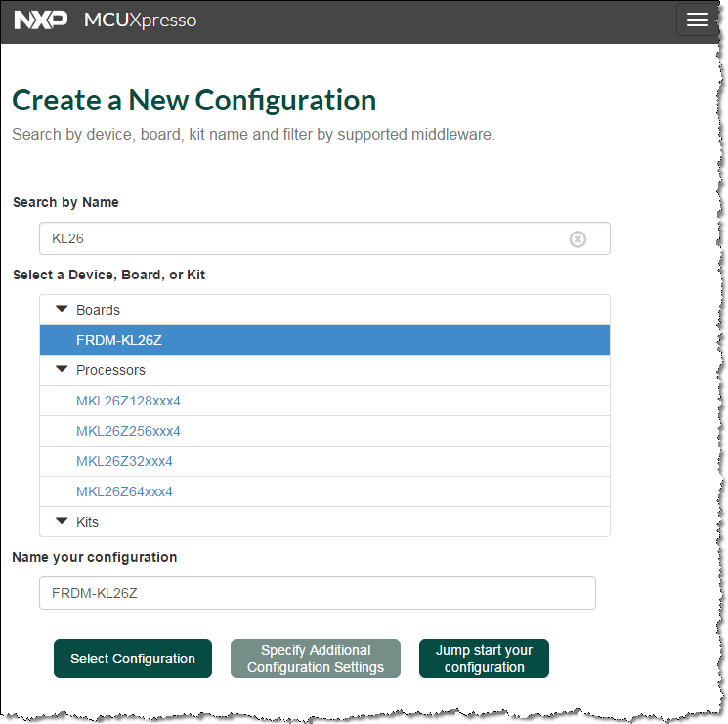Collapse the Kits section arrow

(x=62, y=521)
